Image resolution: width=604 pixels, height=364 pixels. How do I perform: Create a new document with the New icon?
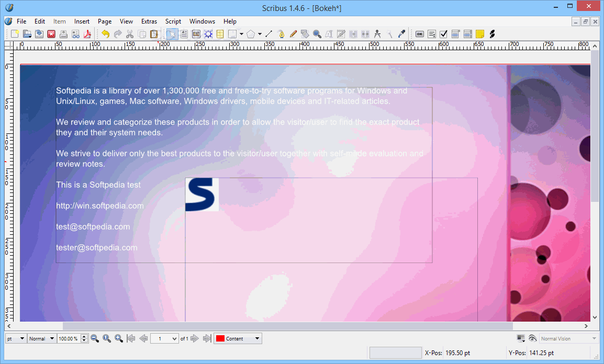tap(15, 34)
